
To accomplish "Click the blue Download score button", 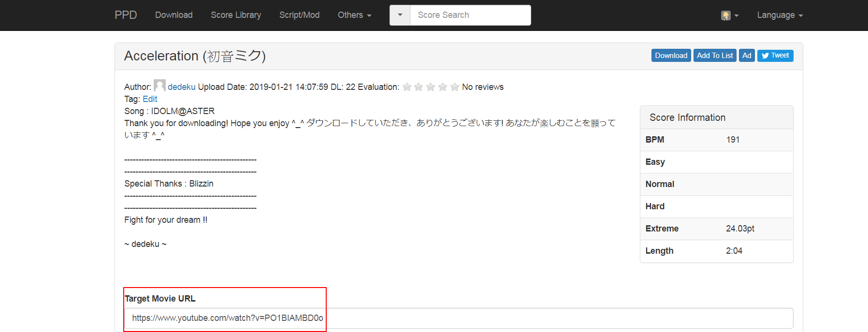I will pos(671,56).
